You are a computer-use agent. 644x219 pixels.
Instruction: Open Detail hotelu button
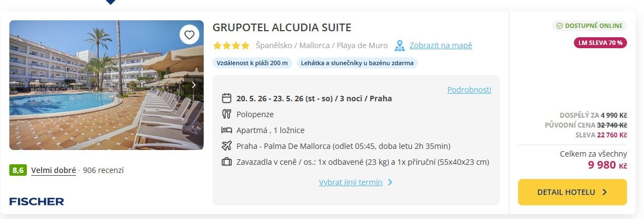pyautogui.click(x=572, y=192)
